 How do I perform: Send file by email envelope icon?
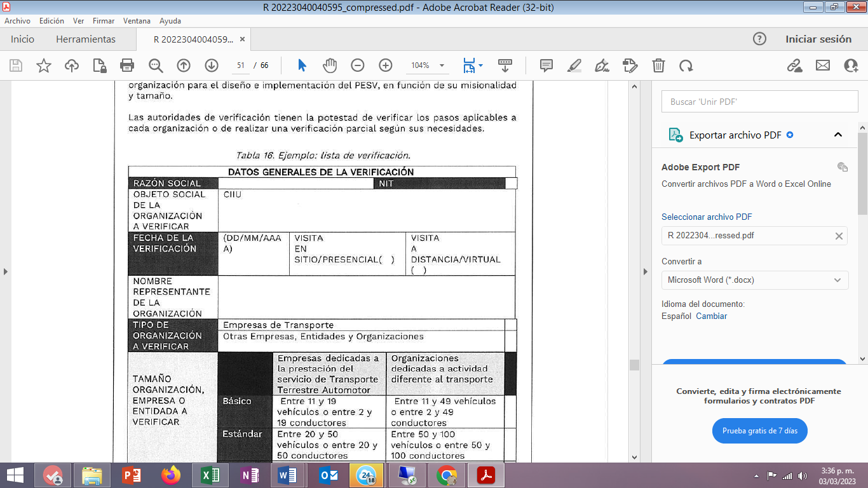[x=823, y=65]
